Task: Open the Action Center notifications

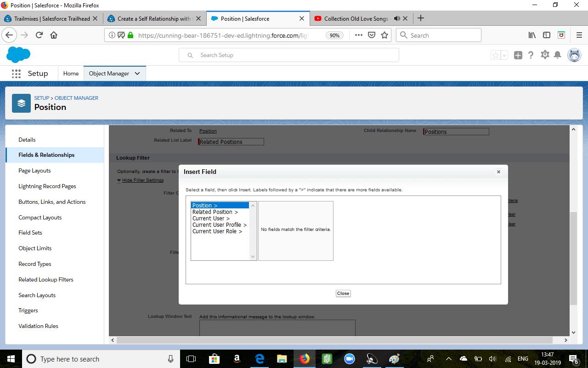Action: click(574, 359)
